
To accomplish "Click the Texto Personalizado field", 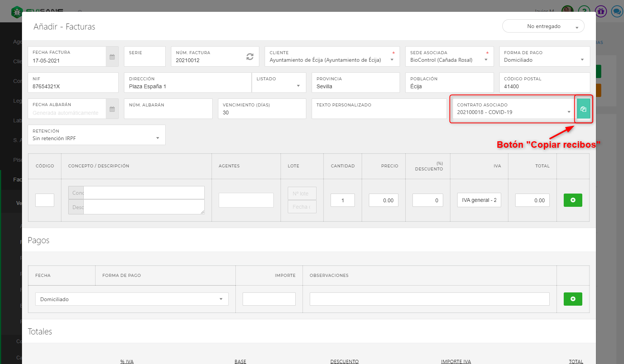I will [x=379, y=112].
